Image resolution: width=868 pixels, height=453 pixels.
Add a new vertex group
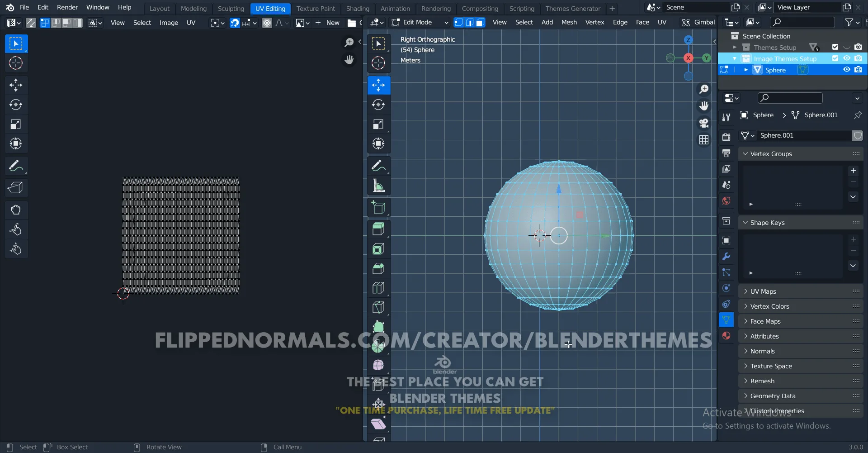(854, 171)
